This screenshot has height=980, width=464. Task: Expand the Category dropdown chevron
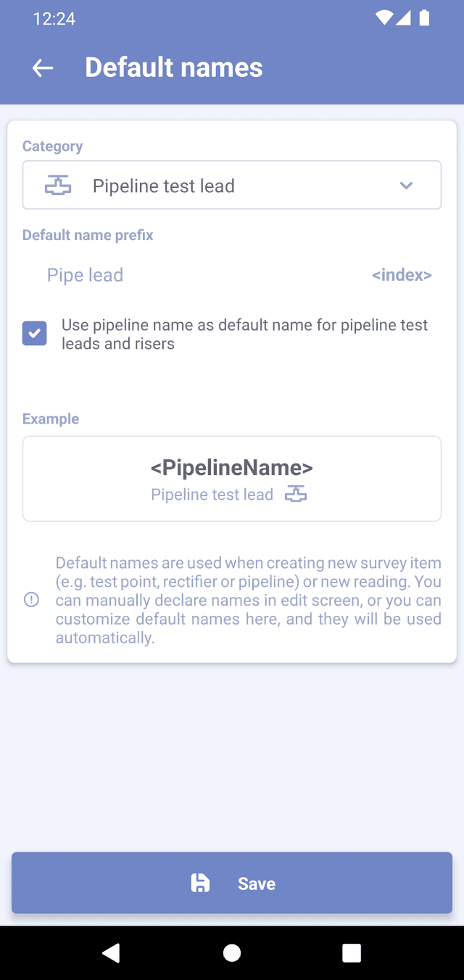pyautogui.click(x=406, y=186)
